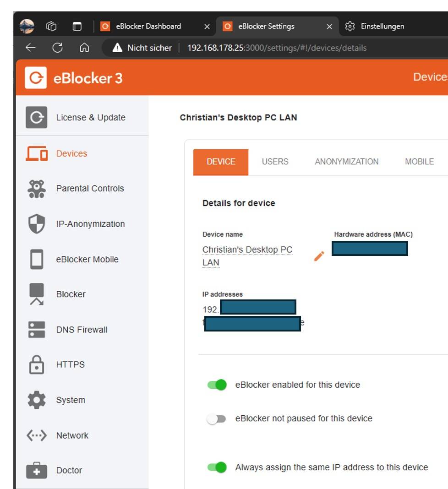Viewport: 448px width, 489px height.
Task: Open Doctor first-aid kit icon
Action: click(37, 470)
